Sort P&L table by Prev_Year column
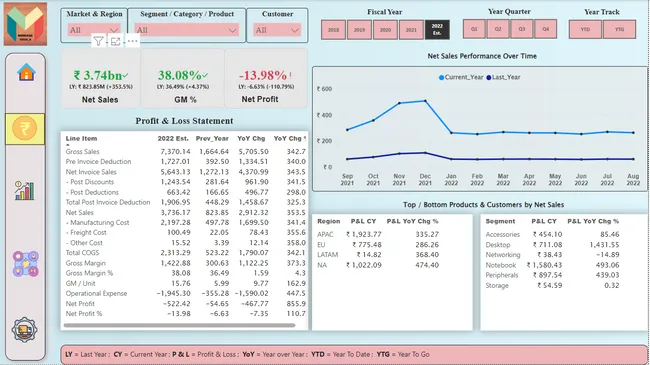This screenshot has height=365, width=650. 212,139
